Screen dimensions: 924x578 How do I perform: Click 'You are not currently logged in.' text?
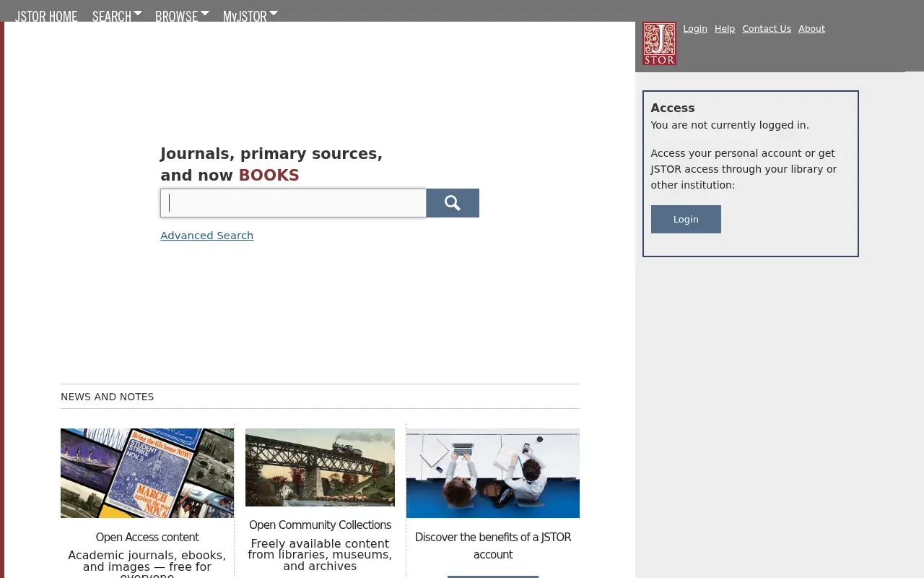tap(730, 125)
